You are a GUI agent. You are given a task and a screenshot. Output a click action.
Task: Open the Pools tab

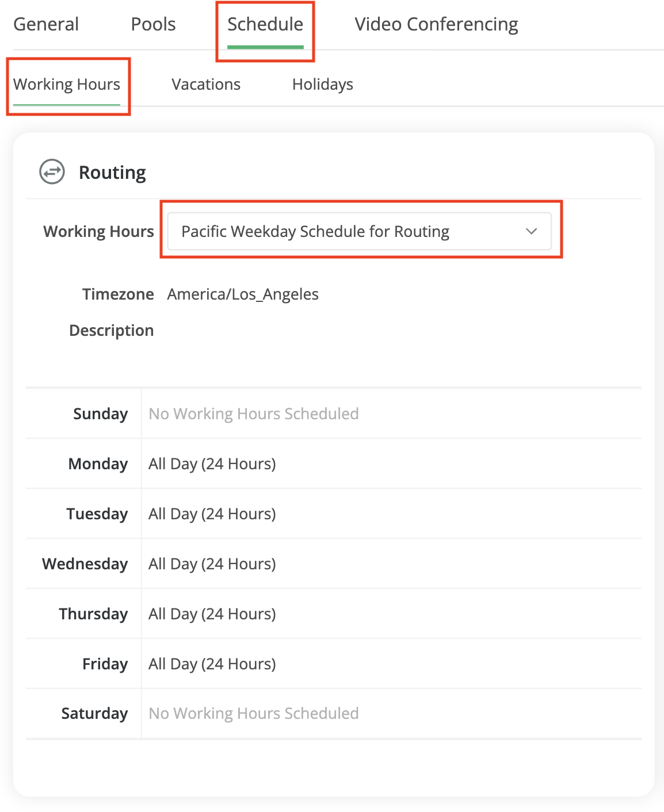[x=153, y=24]
